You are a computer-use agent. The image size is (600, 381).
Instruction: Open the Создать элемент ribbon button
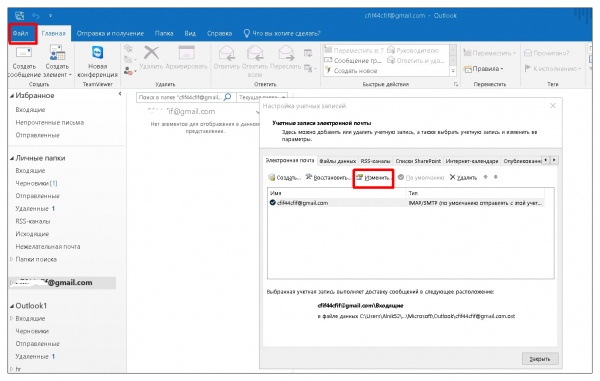click(57, 60)
